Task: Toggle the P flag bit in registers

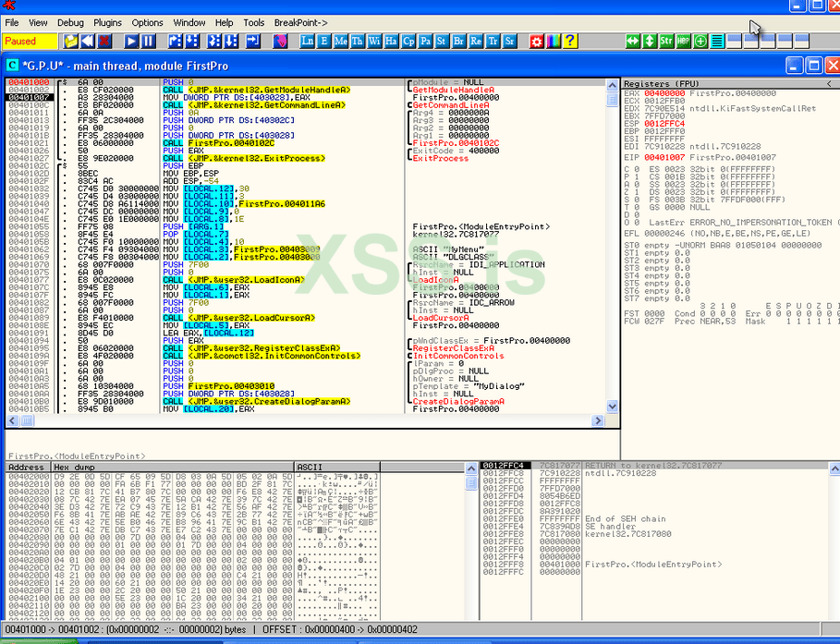Action: pyautogui.click(x=637, y=176)
